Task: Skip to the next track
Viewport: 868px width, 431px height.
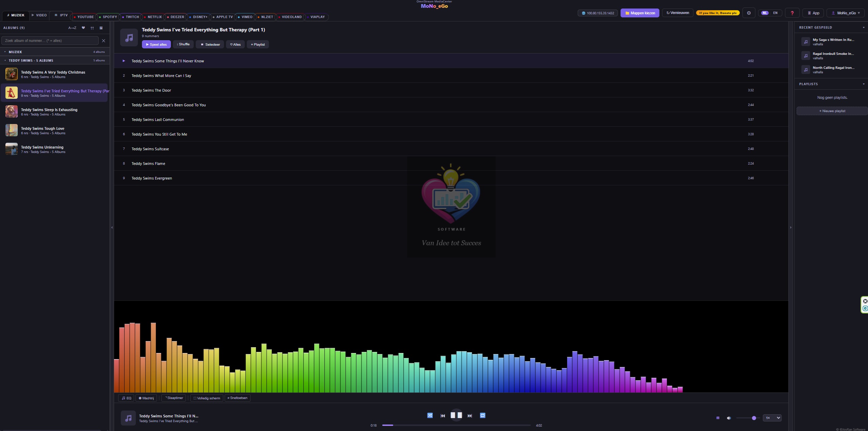Action: coord(470,416)
